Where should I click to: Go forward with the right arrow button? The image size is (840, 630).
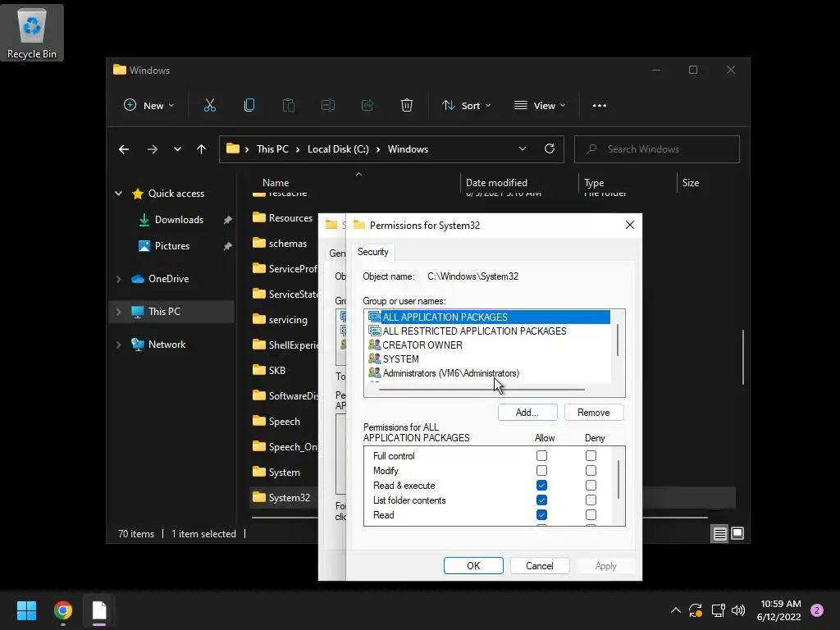pyautogui.click(x=153, y=149)
